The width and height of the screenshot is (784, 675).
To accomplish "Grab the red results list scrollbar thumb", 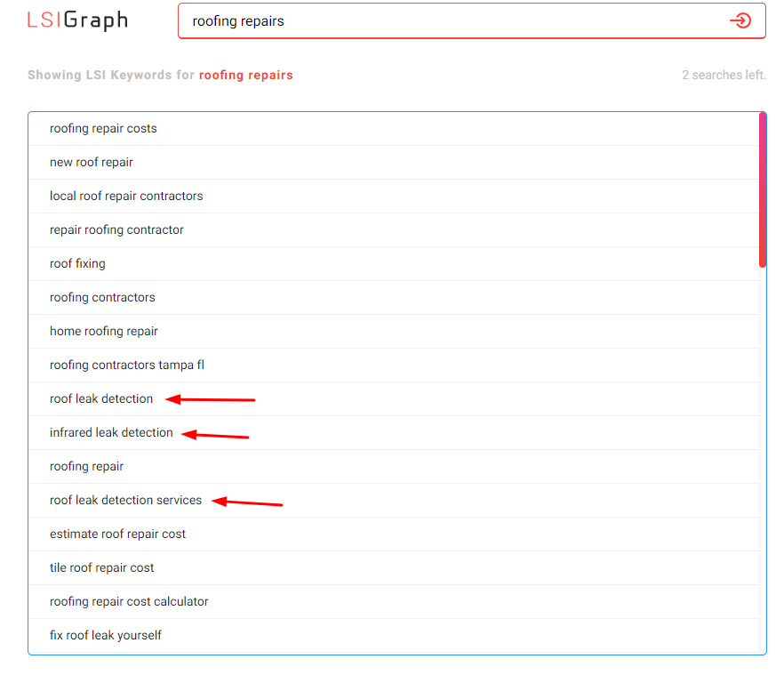I will (x=762, y=190).
